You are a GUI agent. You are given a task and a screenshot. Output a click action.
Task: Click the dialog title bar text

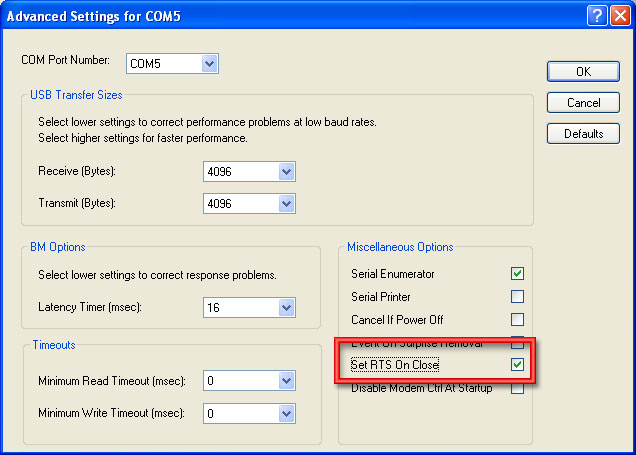click(x=94, y=16)
